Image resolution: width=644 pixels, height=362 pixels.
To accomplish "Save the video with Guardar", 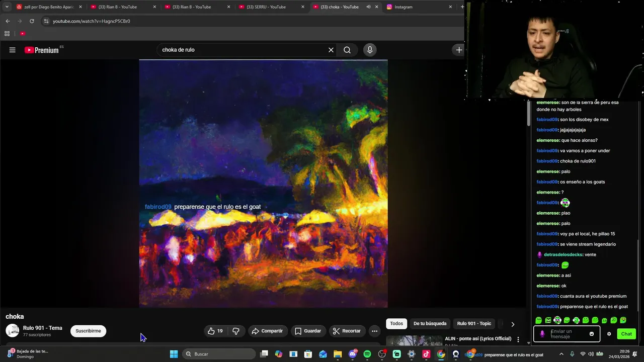I will pos(308,331).
